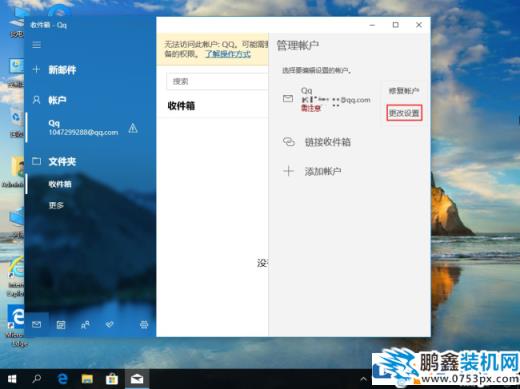Open File Explorer from taskbar
The image size is (520, 389).
87,379
